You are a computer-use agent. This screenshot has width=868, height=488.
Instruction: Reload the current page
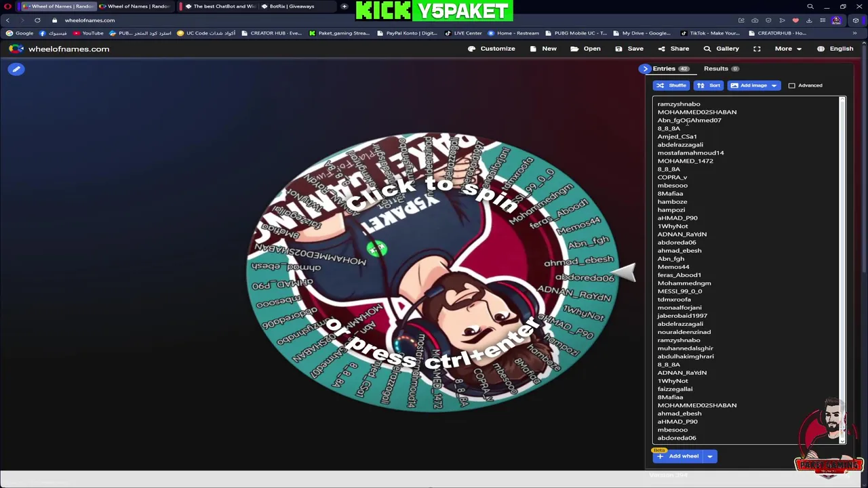(x=37, y=20)
